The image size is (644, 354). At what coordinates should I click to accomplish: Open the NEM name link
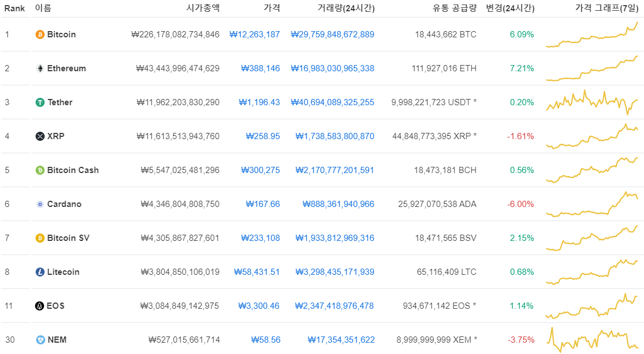[x=57, y=340]
